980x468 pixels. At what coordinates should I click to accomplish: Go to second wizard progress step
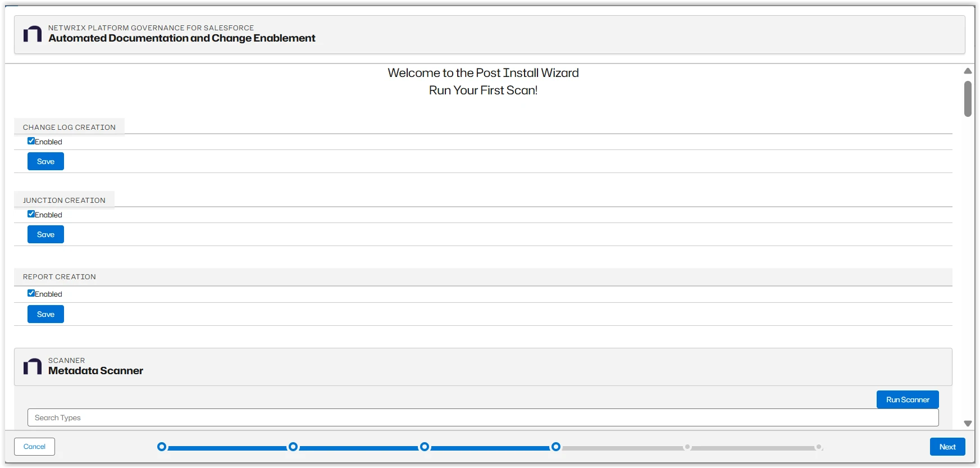[293, 447]
